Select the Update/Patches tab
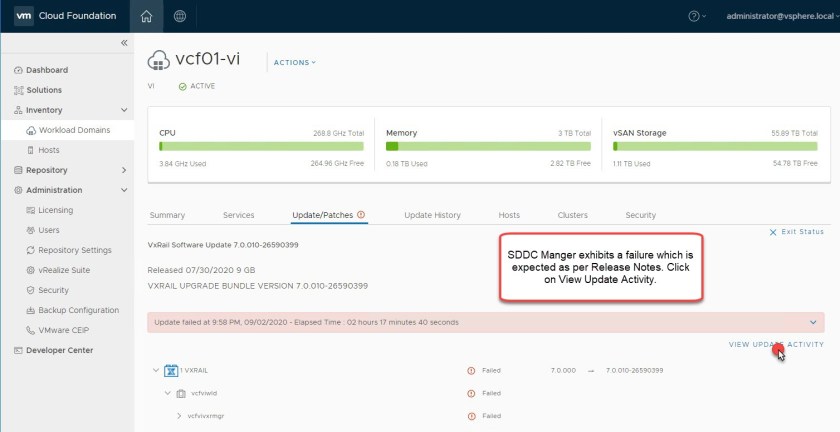Screen dimensions: 840x432 pos(322,215)
